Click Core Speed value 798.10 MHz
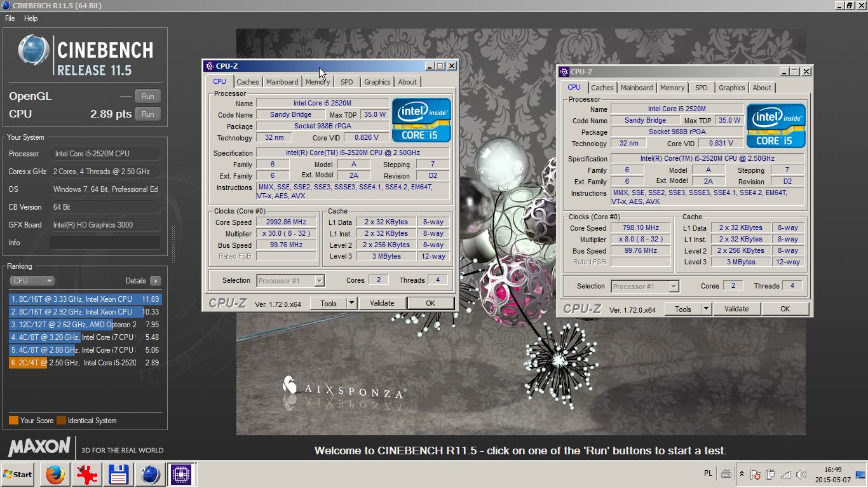Image resolution: width=868 pixels, height=488 pixels. [x=641, y=227]
